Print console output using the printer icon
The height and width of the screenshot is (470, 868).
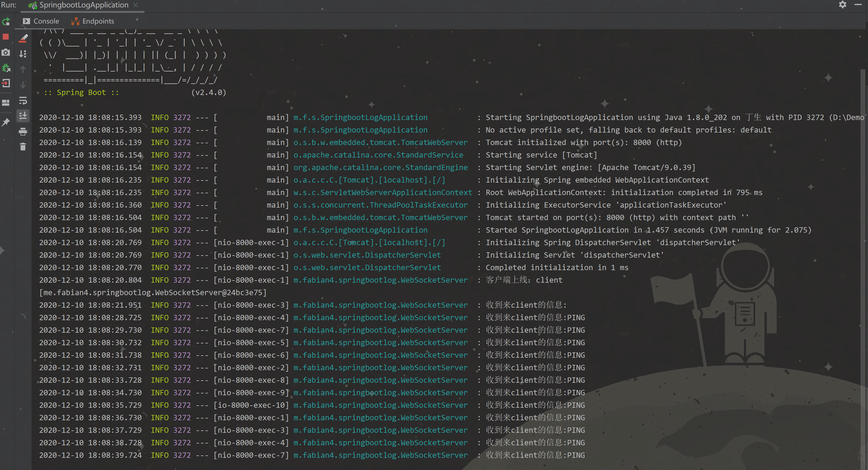(x=23, y=131)
